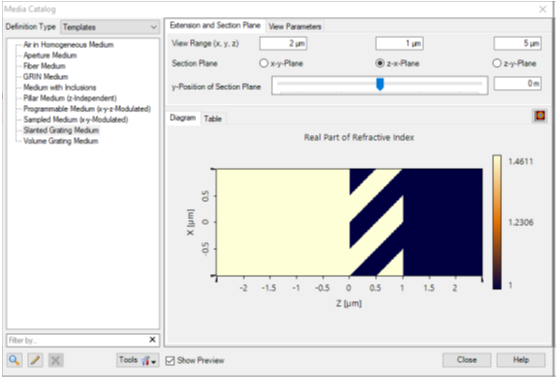Select Fiber Medium template
The image size is (558, 380).
coord(44,66)
